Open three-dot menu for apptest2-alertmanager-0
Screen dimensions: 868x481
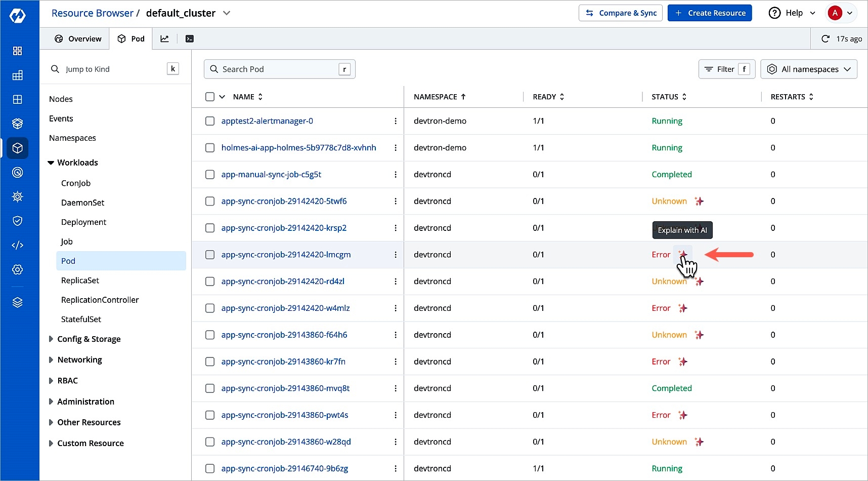pyautogui.click(x=396, y=121)
